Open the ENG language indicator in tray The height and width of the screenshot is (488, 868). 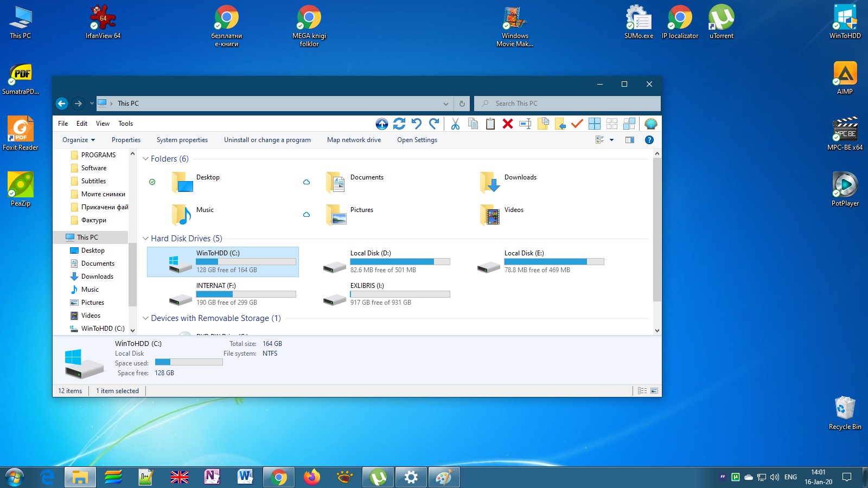pos(790,477)
